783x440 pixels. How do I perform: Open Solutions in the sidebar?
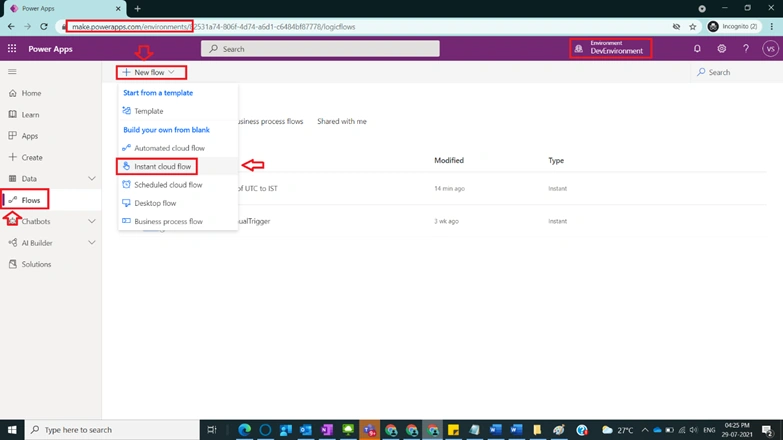click(36, 264)
